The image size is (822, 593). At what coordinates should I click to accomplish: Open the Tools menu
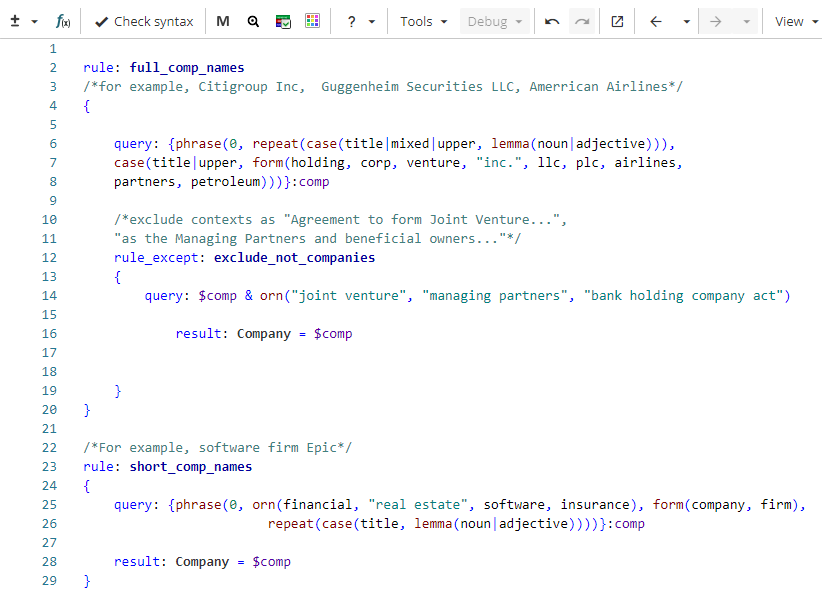[424, 21]
